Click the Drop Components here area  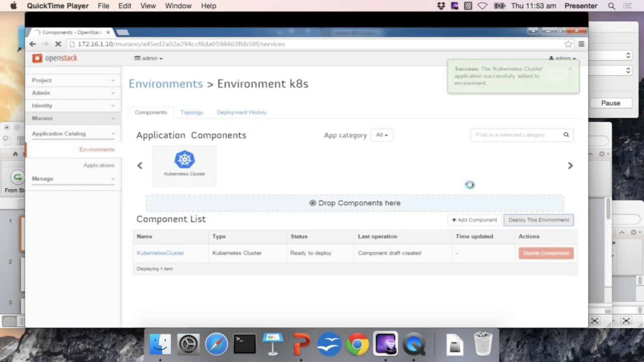(x=355, y=203)
